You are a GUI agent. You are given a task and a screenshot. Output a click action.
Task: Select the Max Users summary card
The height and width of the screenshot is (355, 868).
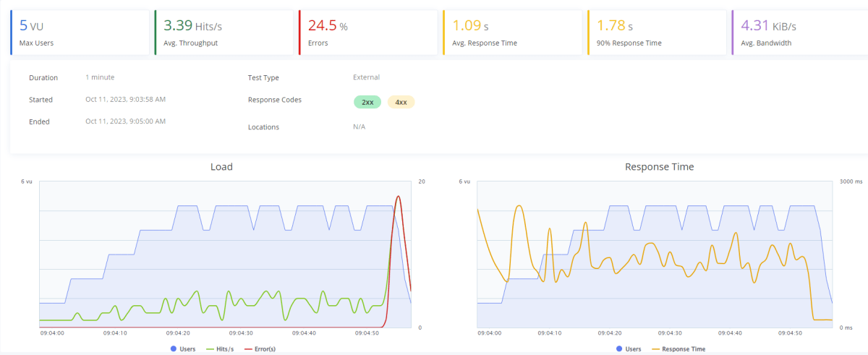point(80,33)
